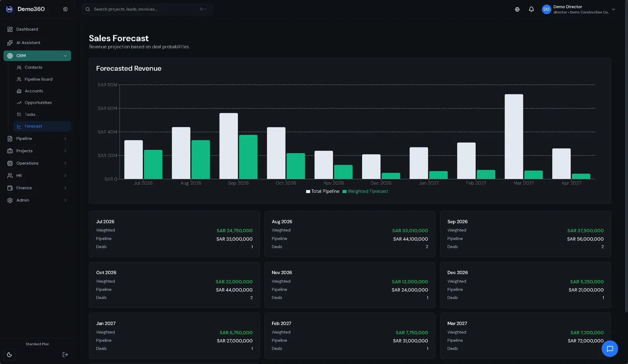
Task: Click the Accounts building icon
Action: coord(19,91)
